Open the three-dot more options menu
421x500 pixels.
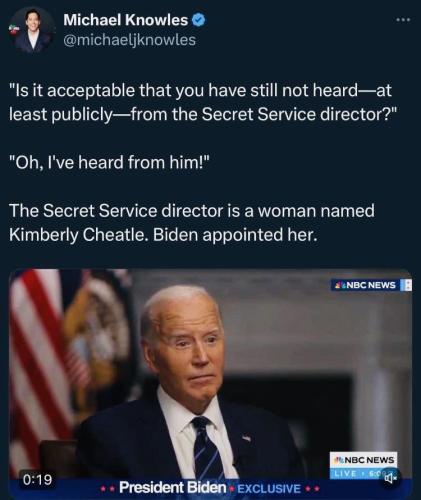[x=403, y=20]
